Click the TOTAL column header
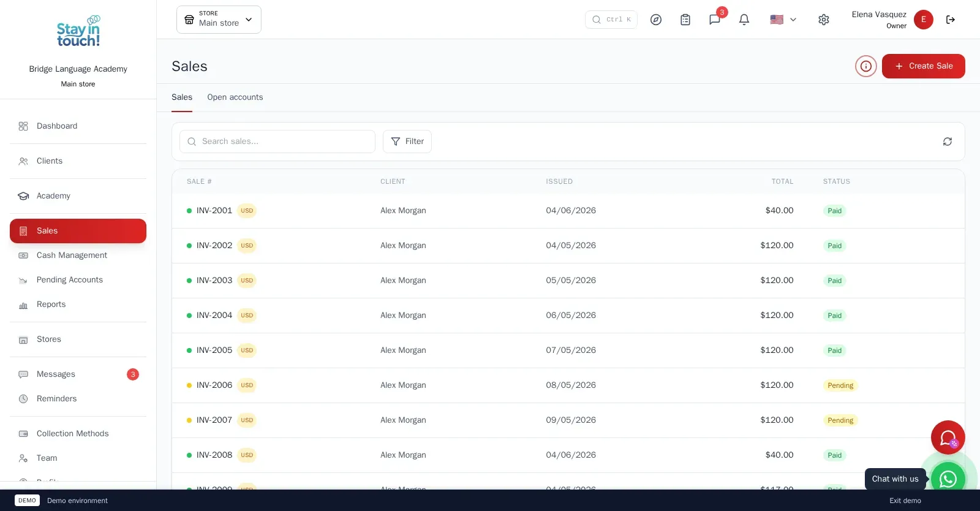The image size is (980, 511). [782, 181]
